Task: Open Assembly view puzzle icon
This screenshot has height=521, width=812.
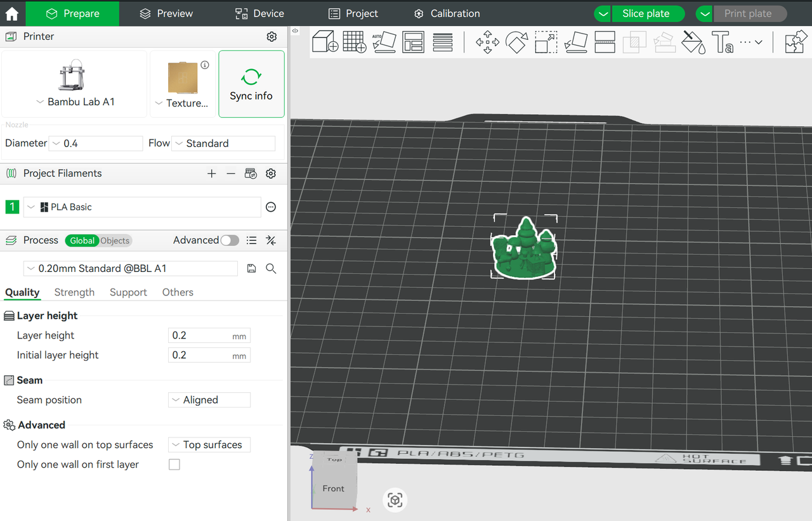Action: pyautogui.click(x=796, y=42)
